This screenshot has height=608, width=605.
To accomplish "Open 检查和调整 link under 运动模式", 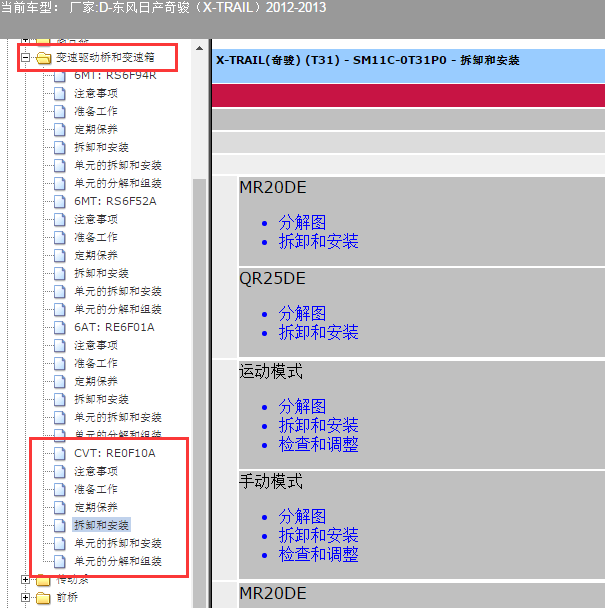I will pos(318,444).
